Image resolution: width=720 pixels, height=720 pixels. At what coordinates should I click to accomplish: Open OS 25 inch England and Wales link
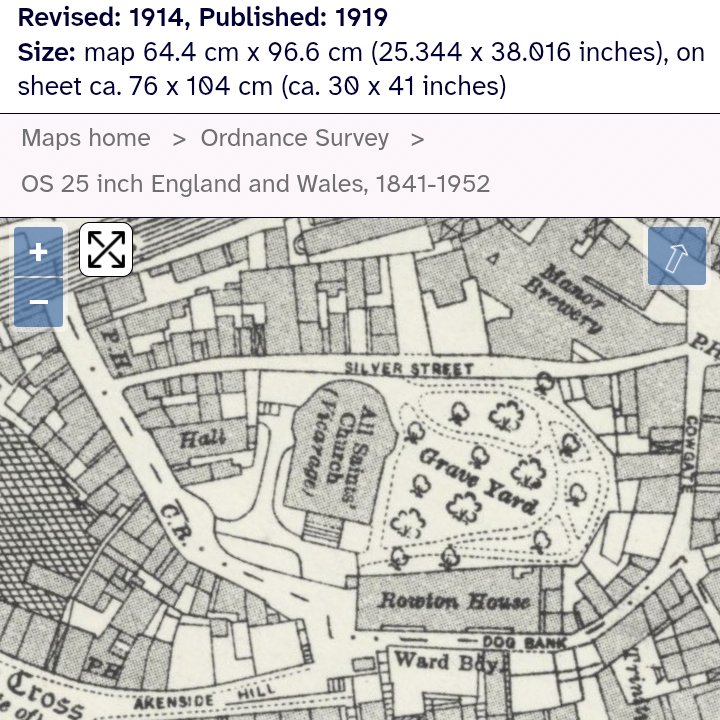point(256,184)
